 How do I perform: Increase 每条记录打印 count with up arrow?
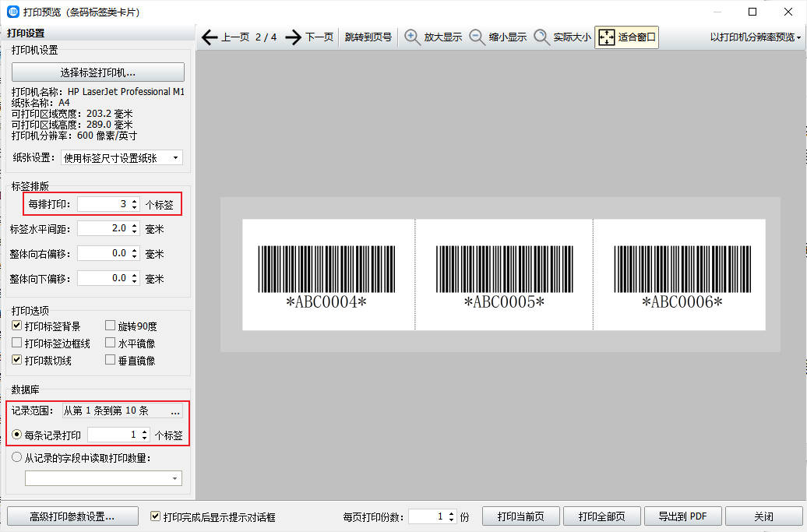[145, 432]
